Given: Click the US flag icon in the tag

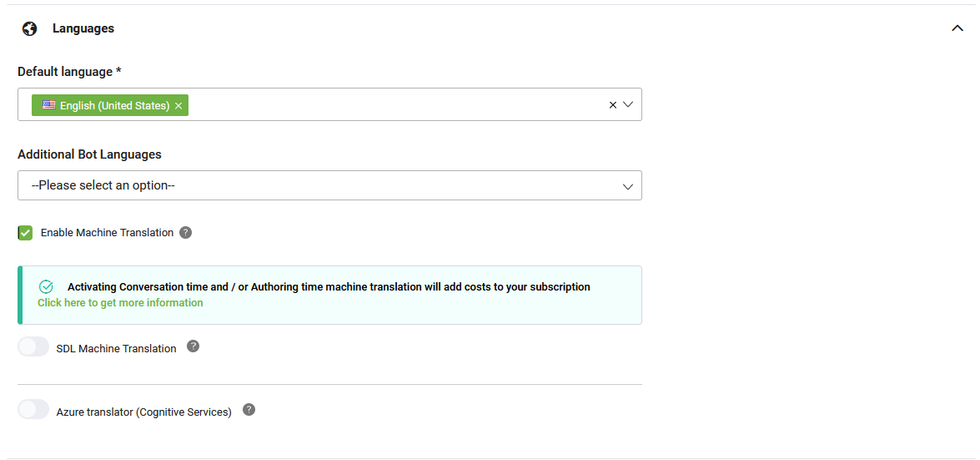Looking at the screenshot, I should pos(48,105).
